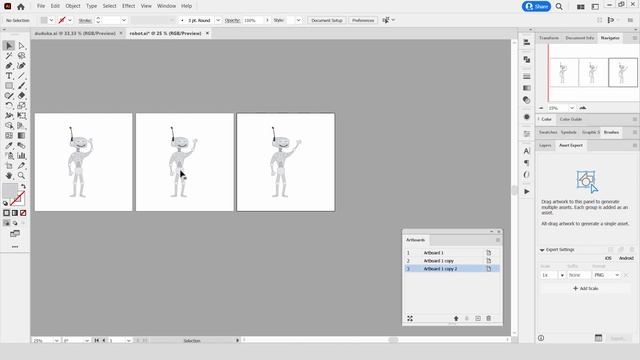Open fill color dropdown in control bar

[x=51, y=20]
